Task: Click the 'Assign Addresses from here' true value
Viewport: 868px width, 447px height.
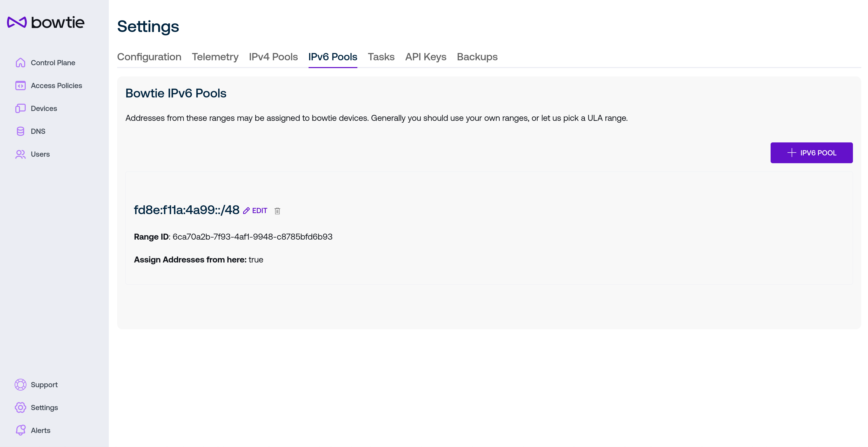Action: click(x=256, y=260)
